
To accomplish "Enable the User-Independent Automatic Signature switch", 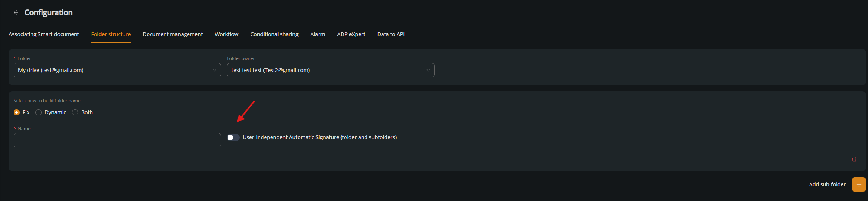I will (233, 137).
